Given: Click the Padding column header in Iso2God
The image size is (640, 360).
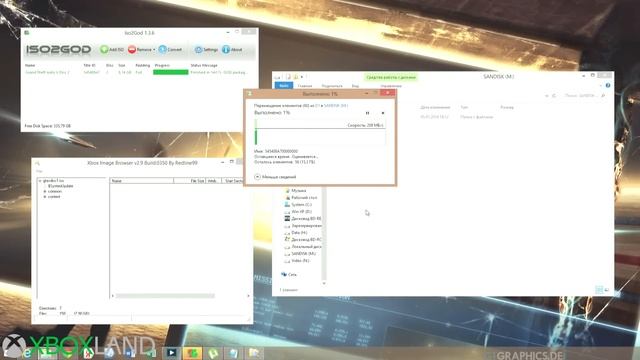Looking at the screenshot, I should (142, 65).
